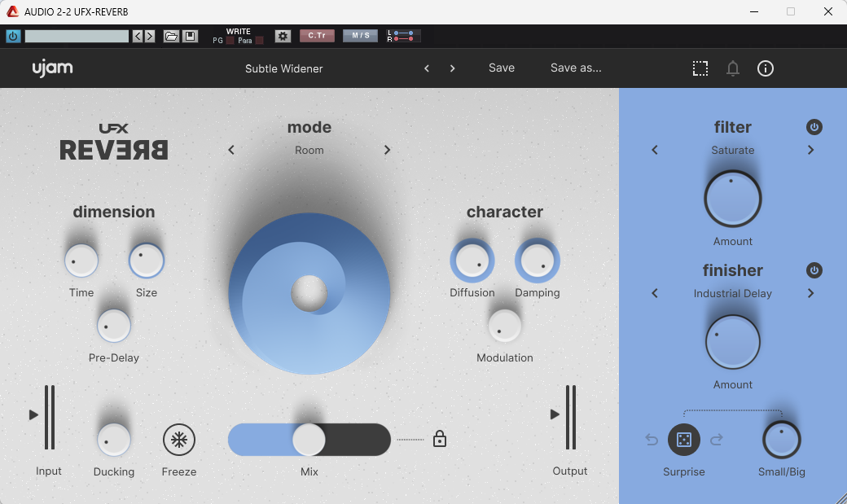
Task: Click the Output level meter arrow
Action: tap(555, 414)
